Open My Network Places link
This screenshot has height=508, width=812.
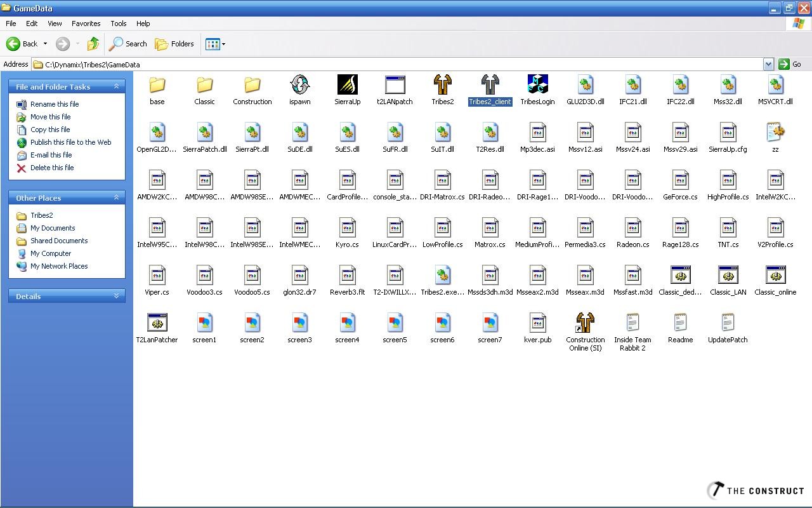[59, 266]
